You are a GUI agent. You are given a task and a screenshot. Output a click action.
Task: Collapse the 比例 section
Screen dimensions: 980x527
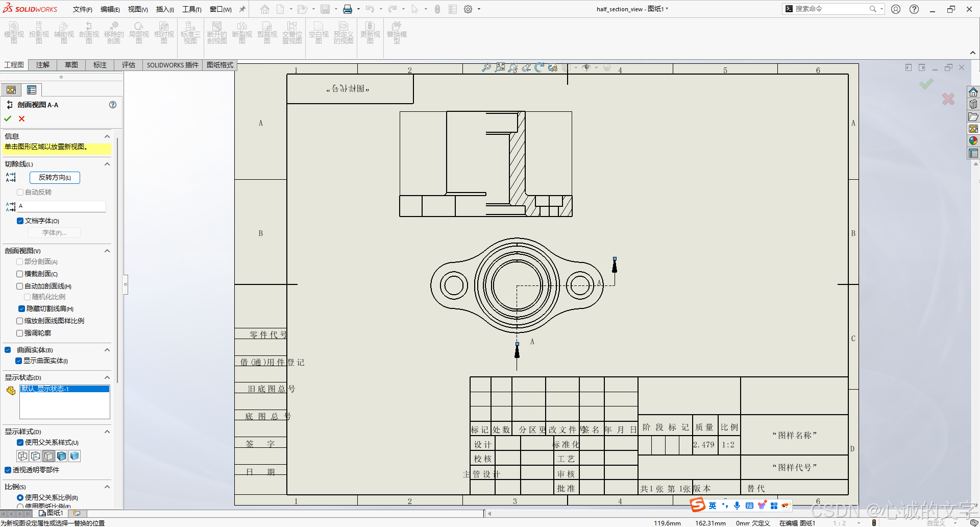[x=107, y=487]
